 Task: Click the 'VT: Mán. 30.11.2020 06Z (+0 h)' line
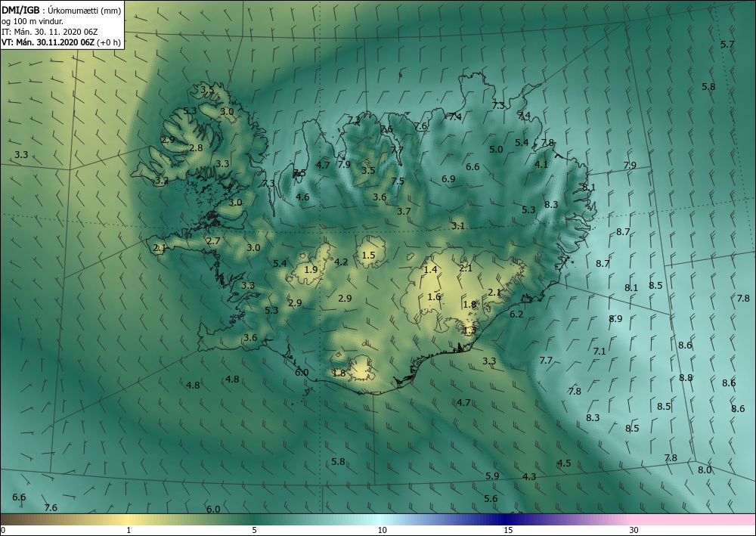[x=61, y=42]
